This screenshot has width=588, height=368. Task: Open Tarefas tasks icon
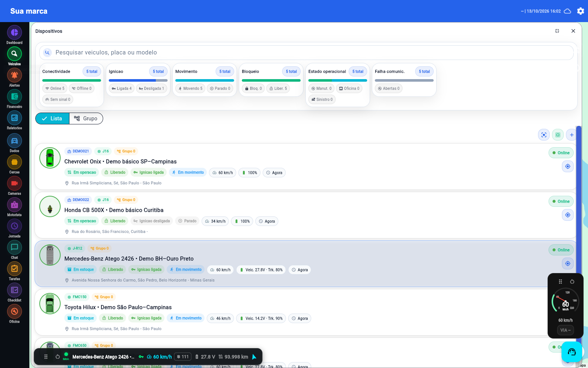pyautogui.click(x=14, y=269)
